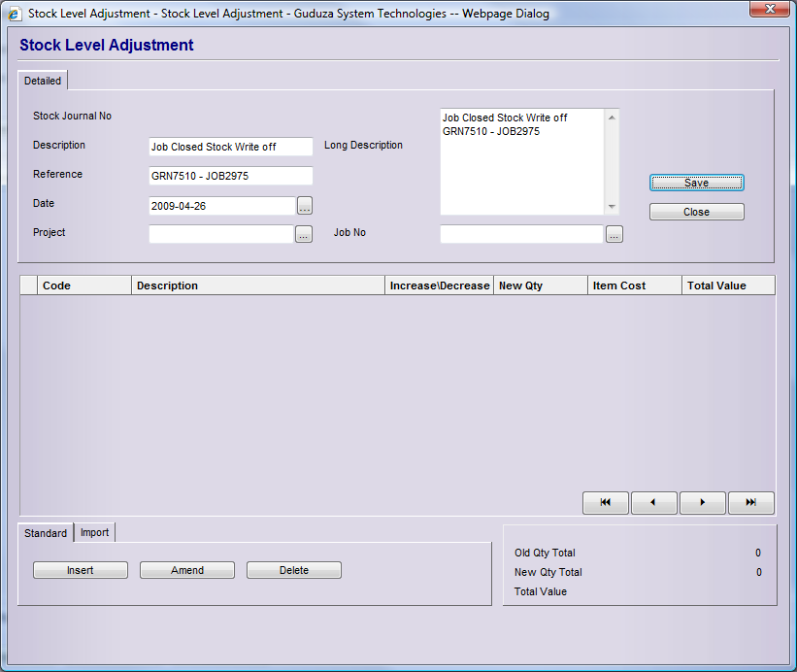This screenshot has height=672, width=797.
Task: Click the Internet Explorer page icon in title bar
Action: (15, 14)
